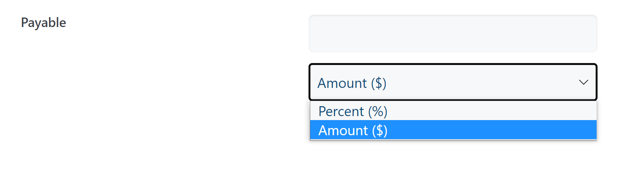Focus the text box beside Payable
Screen dimensions: 644x169
click(x=453, y=34)
